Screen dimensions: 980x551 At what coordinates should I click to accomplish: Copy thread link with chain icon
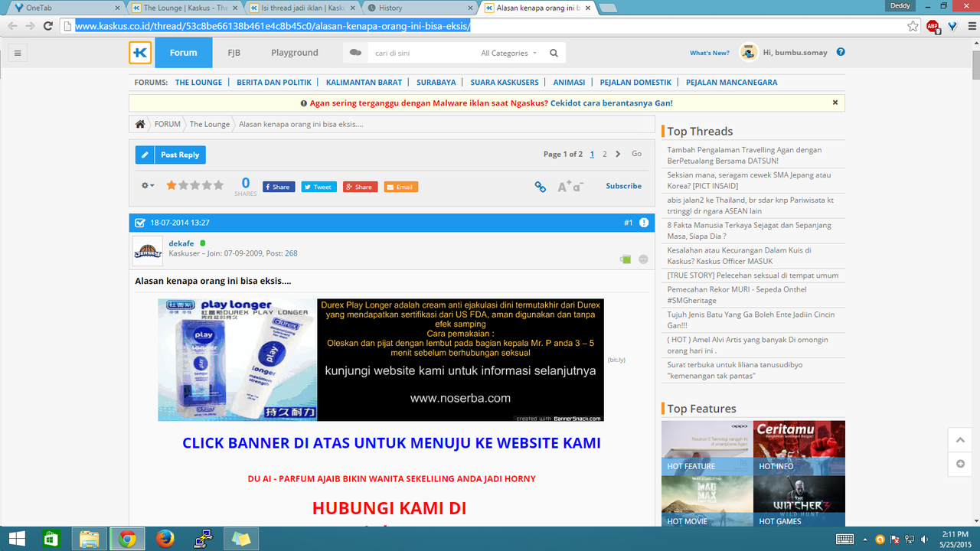(x=541, y=186)
